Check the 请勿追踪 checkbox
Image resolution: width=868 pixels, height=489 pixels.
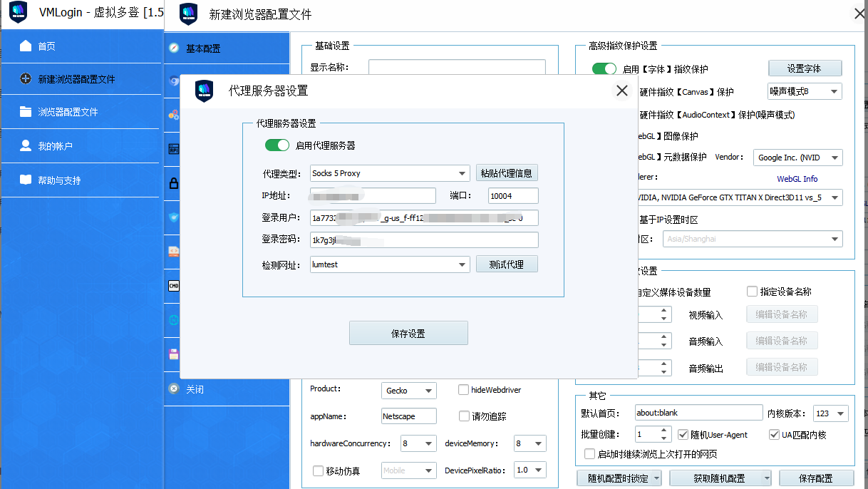[463, 416]
